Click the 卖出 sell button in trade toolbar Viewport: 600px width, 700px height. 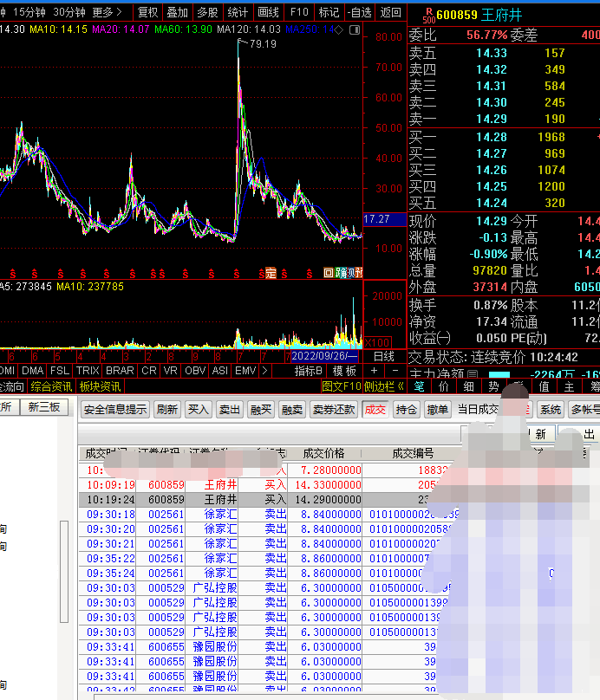230,410
